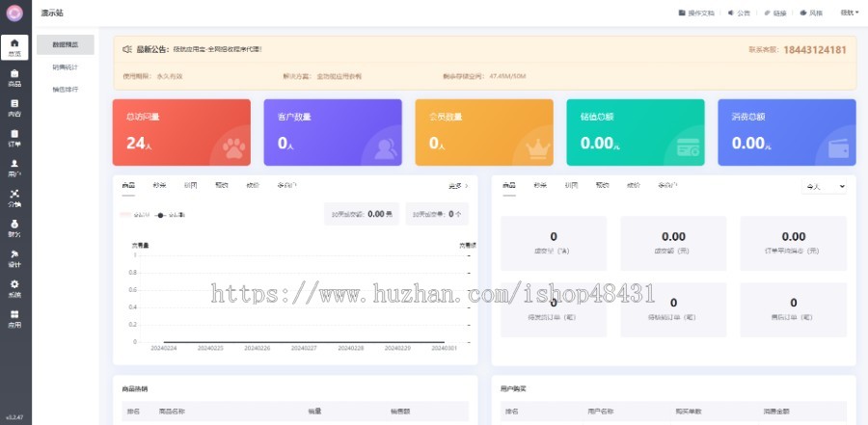Image resolution: width=868 pixels, height=425 pixels.
Task: Click the 销量 column header
Action: 314,412
